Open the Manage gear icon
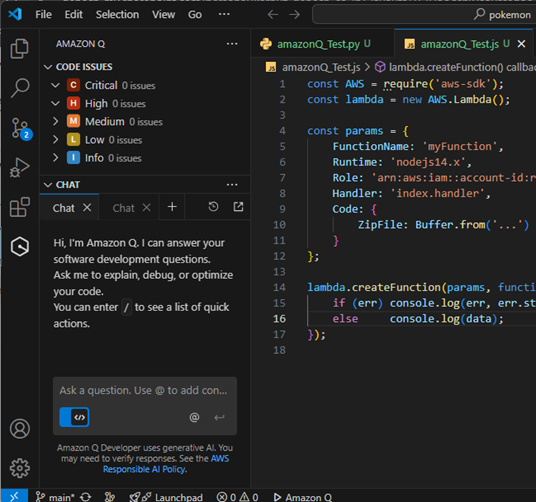Viewport: 536px width, 502px height. (20, 468)
